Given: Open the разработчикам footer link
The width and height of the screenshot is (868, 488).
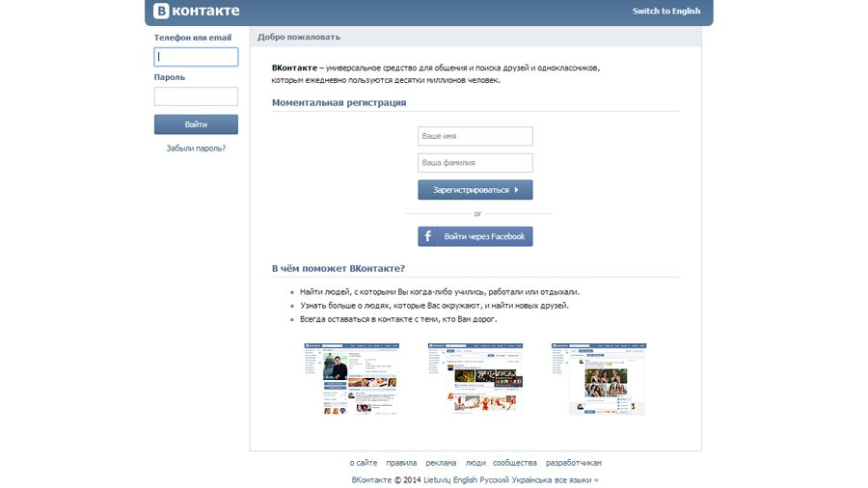Looking at the screenshot, I should (x=573, y=463).
